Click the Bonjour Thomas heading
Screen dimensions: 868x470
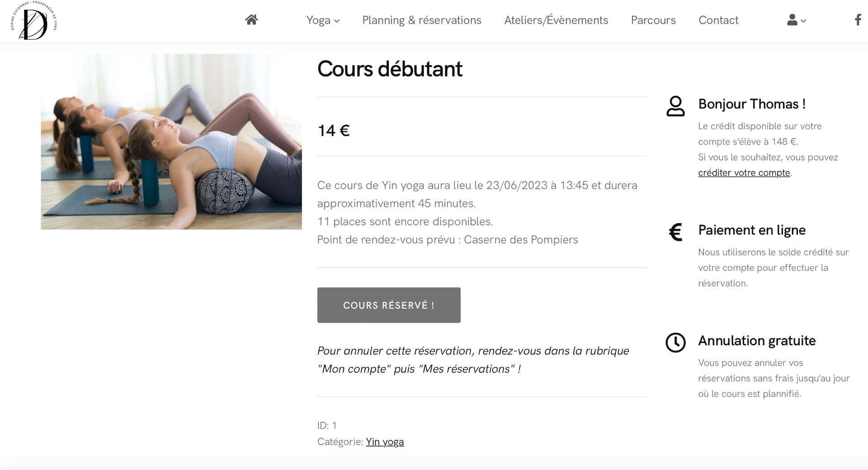[752, 104]
